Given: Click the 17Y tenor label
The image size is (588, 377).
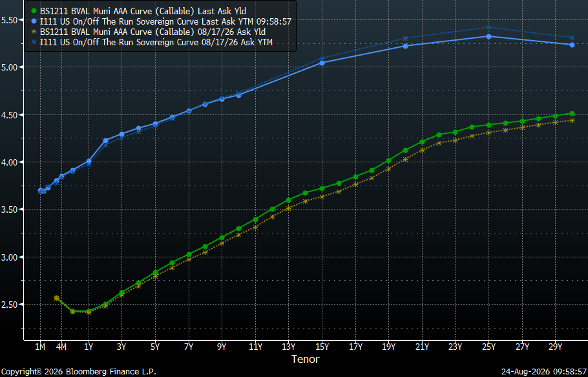Looking at the screenshot, I should [355, 347].
